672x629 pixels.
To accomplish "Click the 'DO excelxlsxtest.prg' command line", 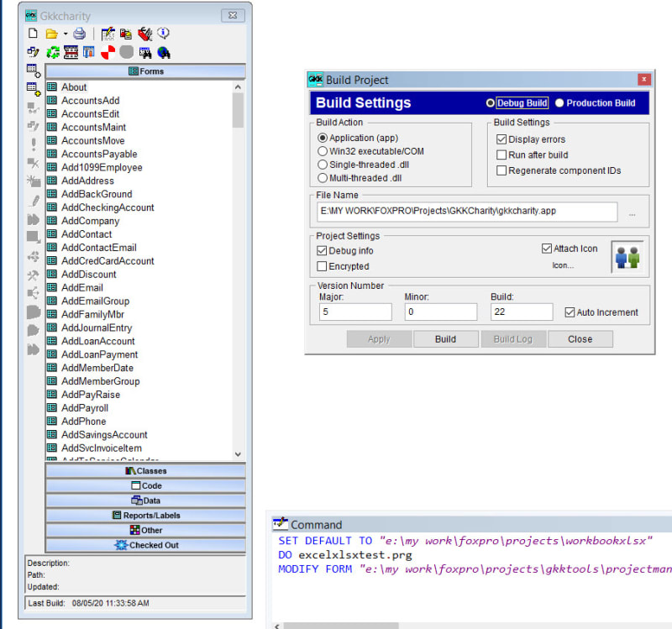I will pos(345,555).
